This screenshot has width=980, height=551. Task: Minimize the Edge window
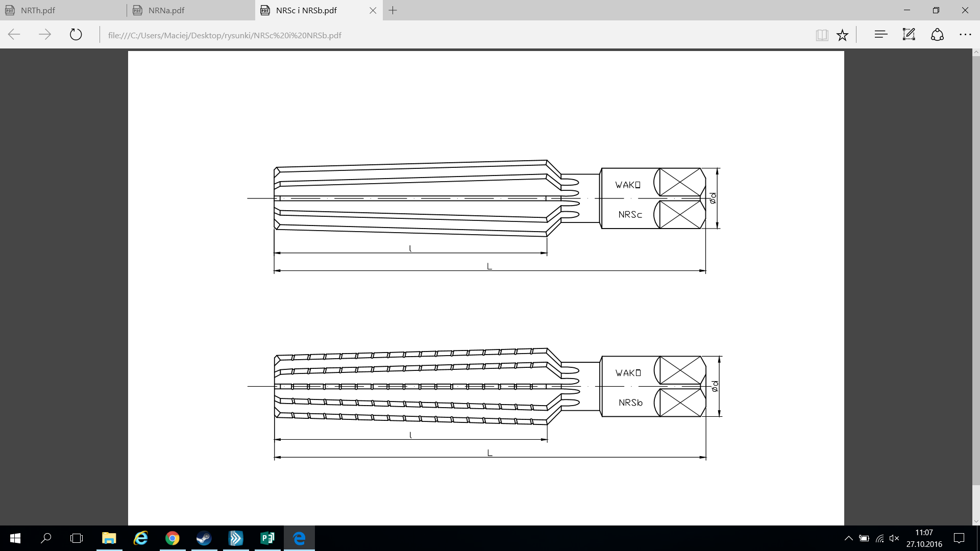[907, 10]
